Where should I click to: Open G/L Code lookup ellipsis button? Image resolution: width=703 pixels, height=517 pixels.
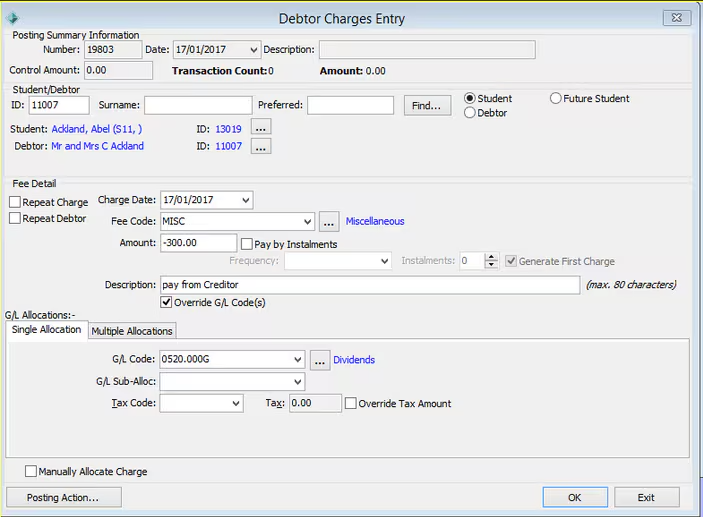tap(319, 360)
